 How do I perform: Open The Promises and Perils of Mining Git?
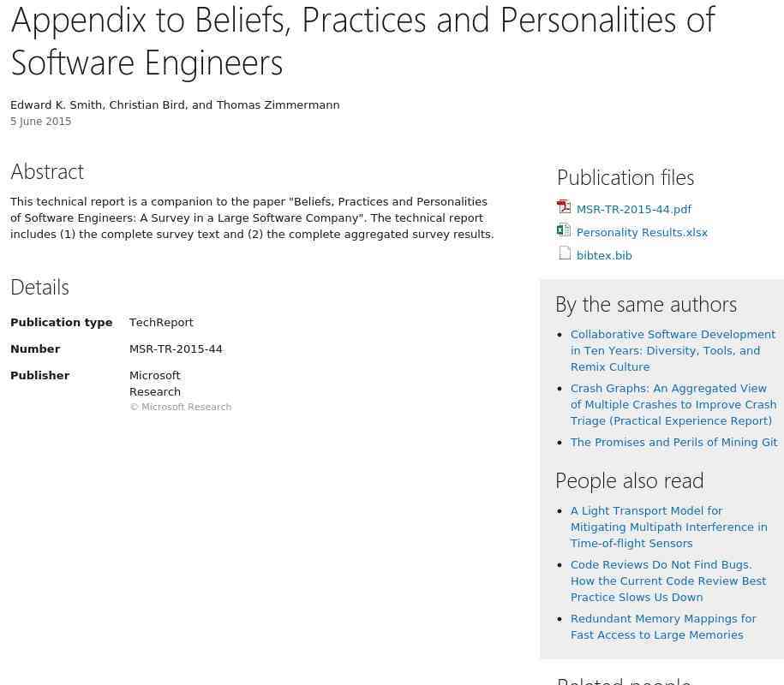click(x=673, y=442)
